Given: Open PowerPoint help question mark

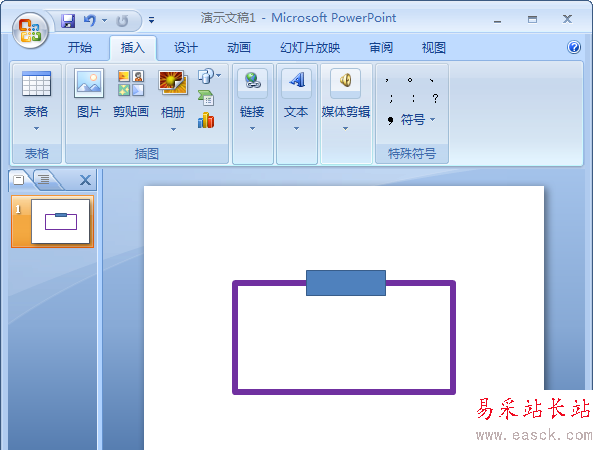Looking at the screenshot, I should 574,47.
